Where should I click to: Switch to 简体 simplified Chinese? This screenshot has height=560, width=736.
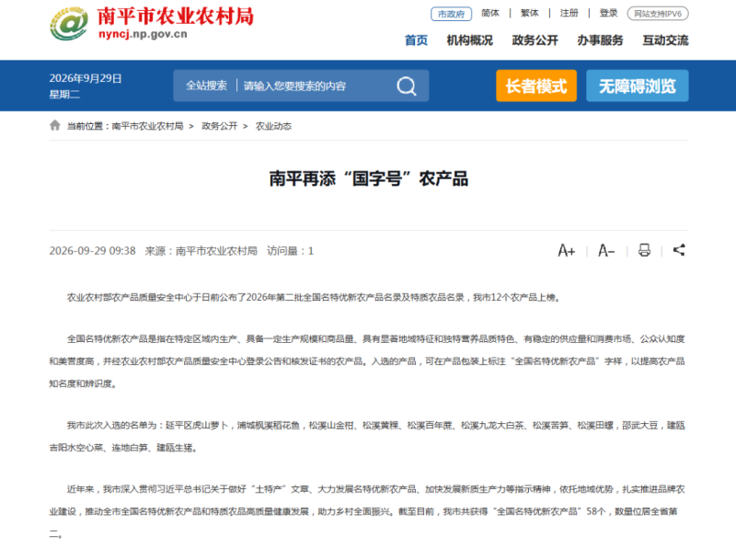pyautogui.click(x=490, y=14)
